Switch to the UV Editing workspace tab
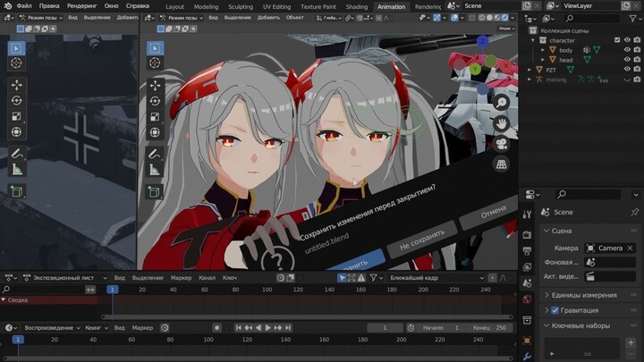The width and height of the screenshot is (644, 362). 276,6
